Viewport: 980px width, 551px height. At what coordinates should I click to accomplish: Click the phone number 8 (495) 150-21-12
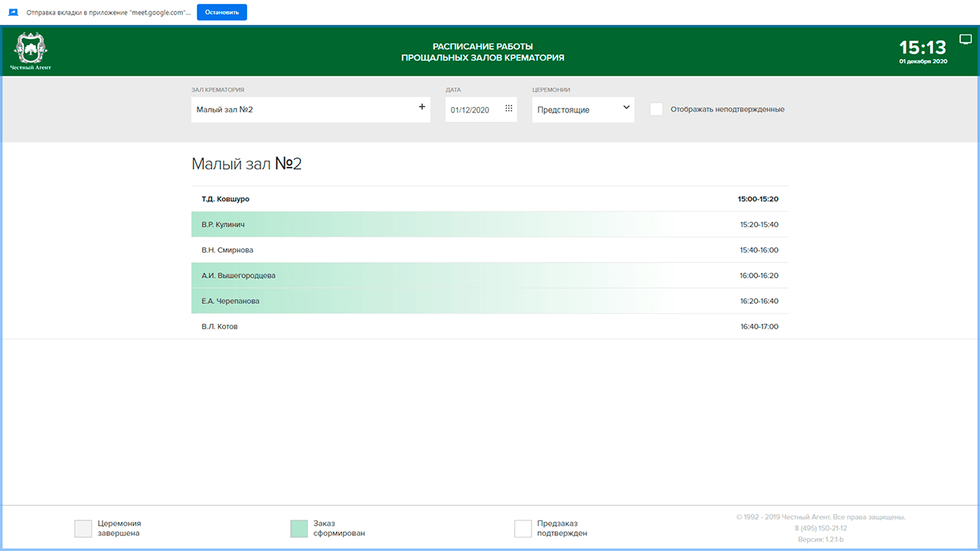821,528
